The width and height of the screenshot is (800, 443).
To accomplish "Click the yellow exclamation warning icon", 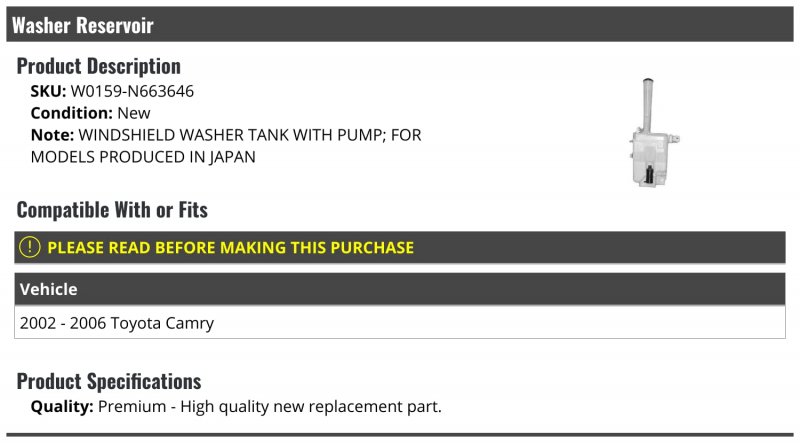I will 30,248.
